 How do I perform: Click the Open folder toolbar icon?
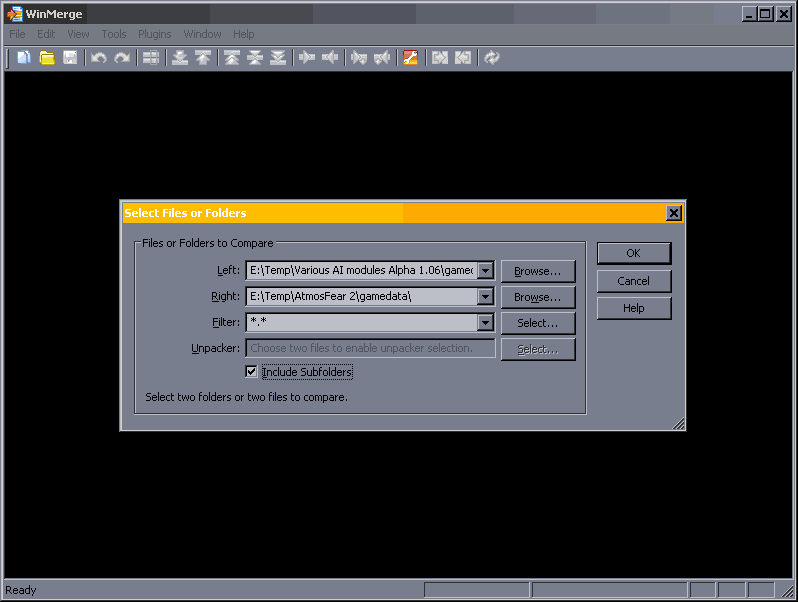(x=47, y=58)
